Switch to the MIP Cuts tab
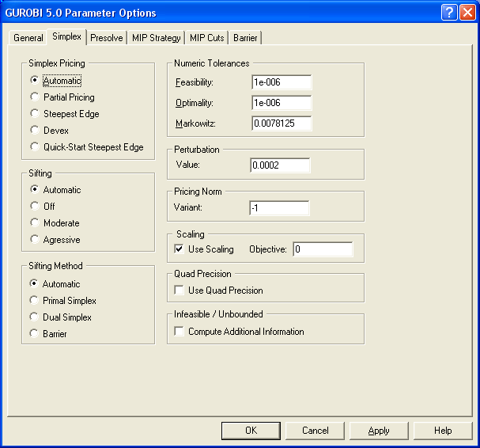This screenshot has width=480, height=448. point(207,38)
